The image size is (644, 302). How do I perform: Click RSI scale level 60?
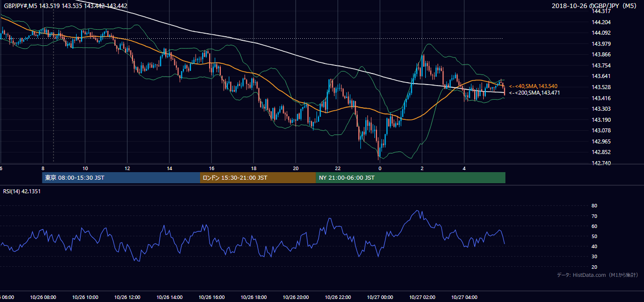click(595, 226)
